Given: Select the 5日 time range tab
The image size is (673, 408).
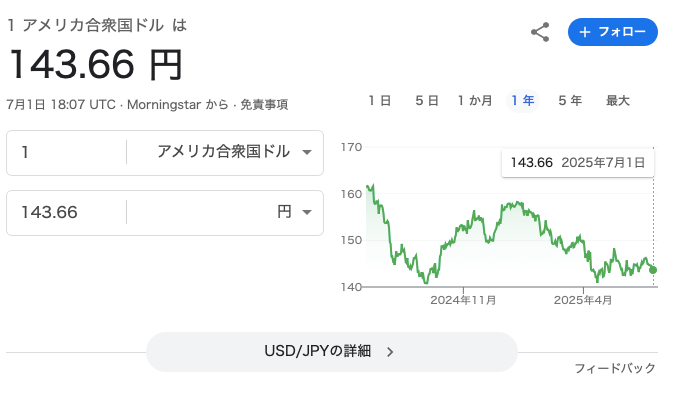Looking at the screenshot, I should click(x=427, y=101).
